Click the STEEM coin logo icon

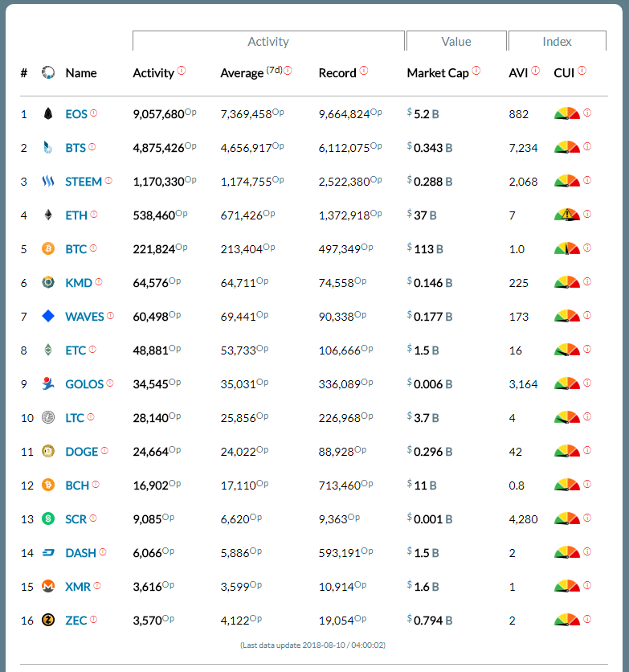[x=48, y=182]
